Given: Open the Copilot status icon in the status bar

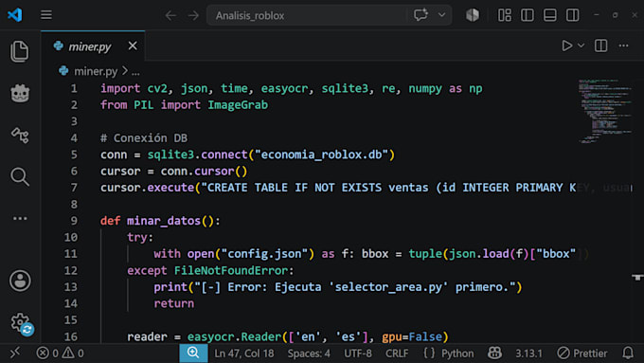Looking at the screenshot, I should pyautogui.click(x=494, y=354).
